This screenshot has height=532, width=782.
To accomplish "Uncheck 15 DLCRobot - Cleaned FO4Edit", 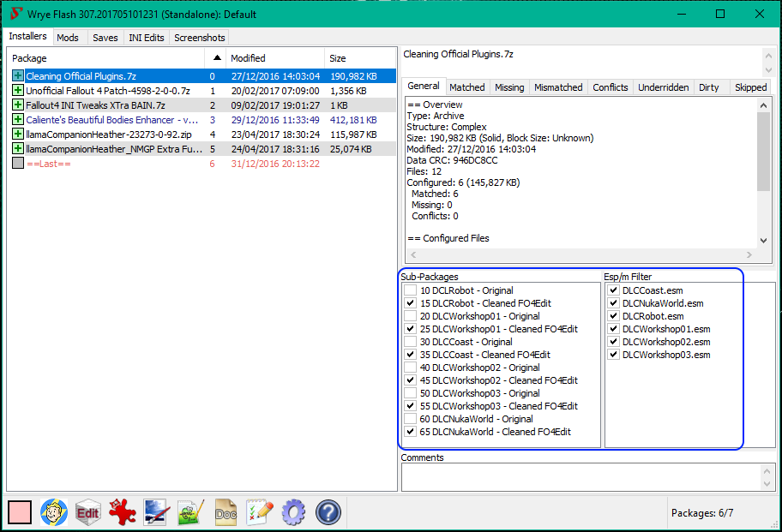I will coord(410,303).
